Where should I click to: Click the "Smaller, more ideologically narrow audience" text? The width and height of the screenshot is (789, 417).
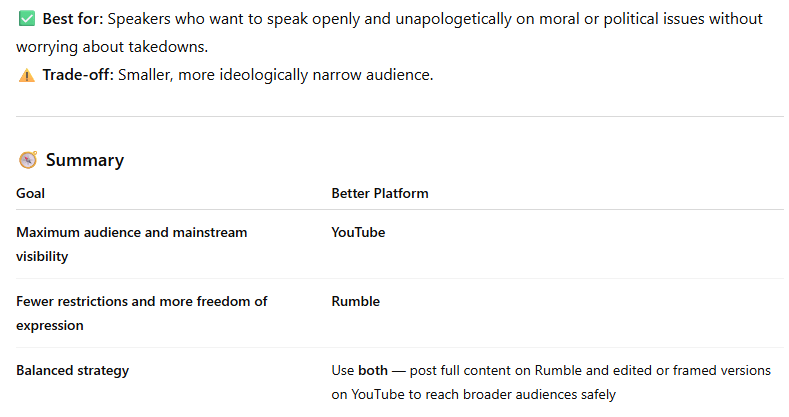point(276,75)
